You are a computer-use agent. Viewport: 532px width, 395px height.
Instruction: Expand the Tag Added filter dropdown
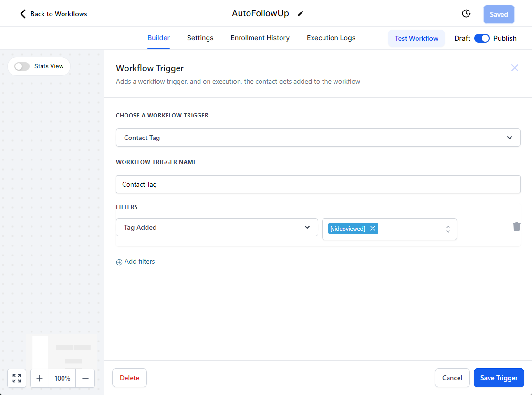tap(217, 227)
